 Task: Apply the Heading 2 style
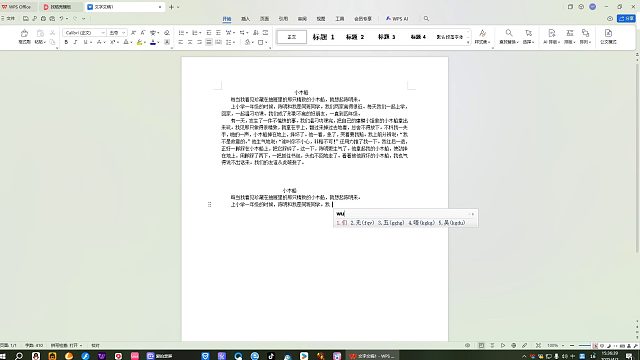[355, 37]
